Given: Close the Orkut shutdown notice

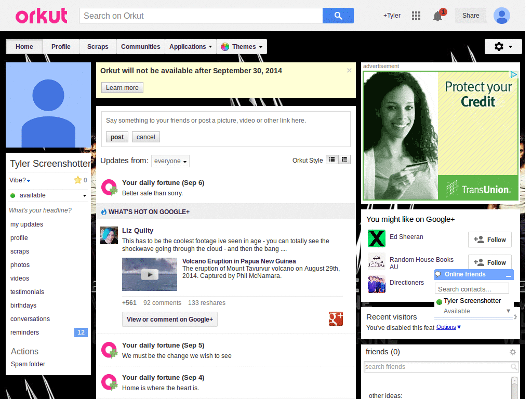Looking at the screenshot, I should point(349,71).
